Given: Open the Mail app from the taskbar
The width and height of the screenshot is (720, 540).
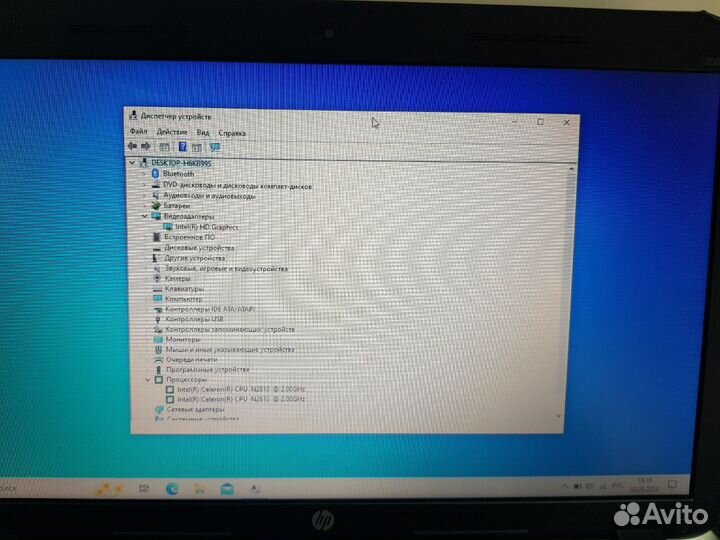Looking at the screenshot, I should (x=227, y=489).
